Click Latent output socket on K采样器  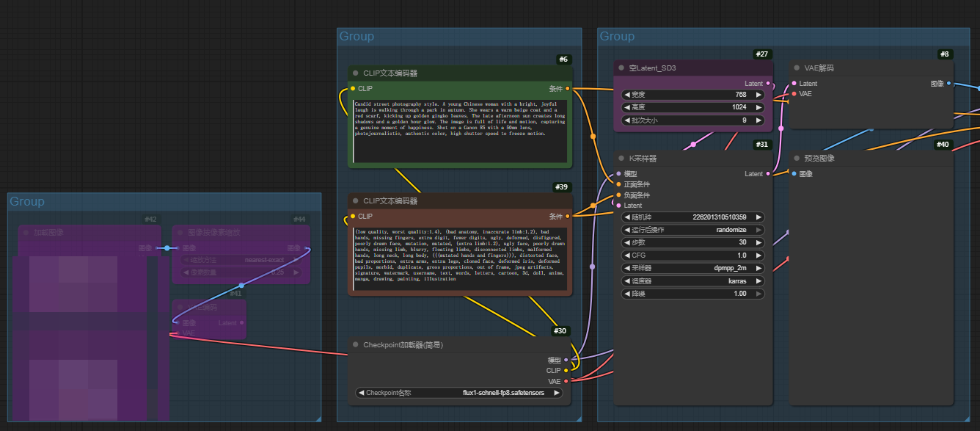tap(768, 174)
